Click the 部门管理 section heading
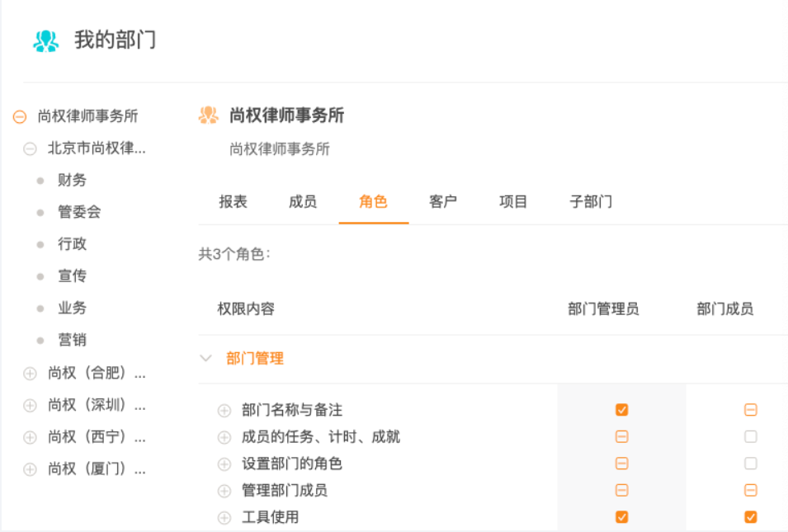This screenshot has width=788, height=532. click(255, 358)
